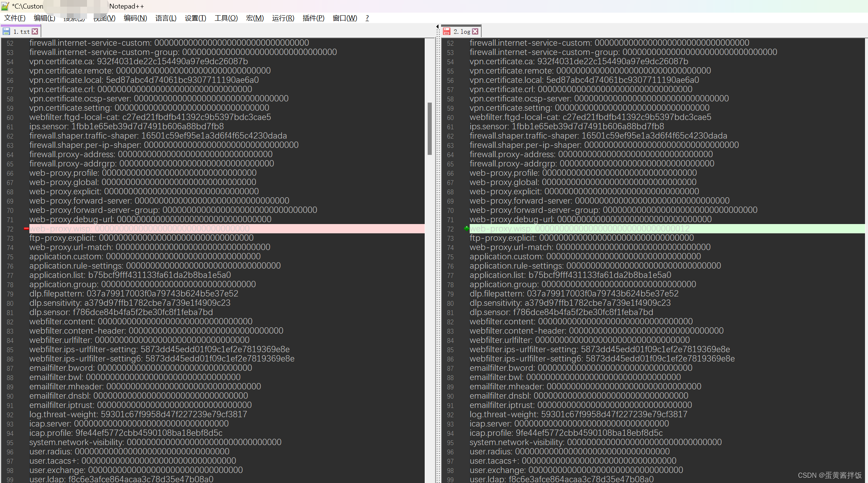Click the left pane vertical scrollbar thumb
Screen dimensions: 868x483
[x=430, y=129]
